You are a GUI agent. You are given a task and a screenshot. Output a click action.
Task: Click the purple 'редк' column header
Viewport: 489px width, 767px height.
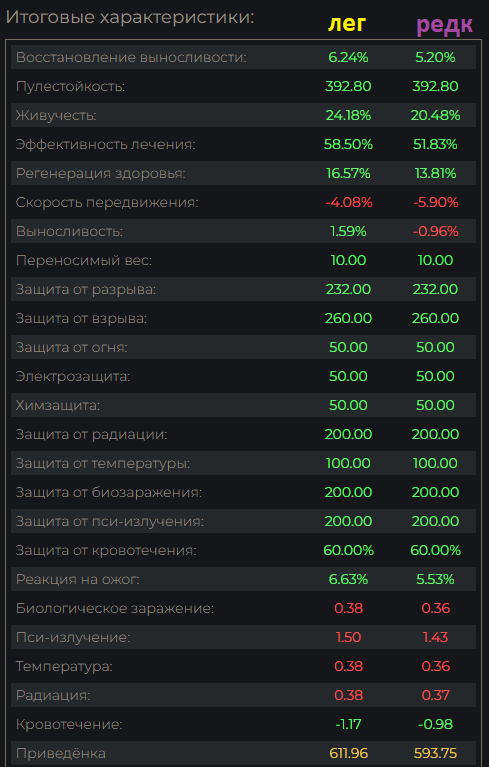coord(445,24)
